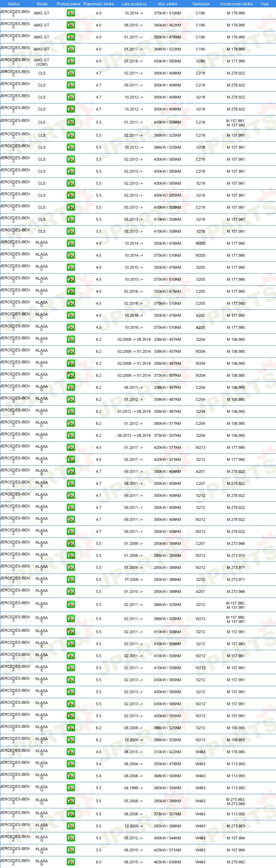
Task: Click the Lata produkcji column header
Action: [134, 4]
